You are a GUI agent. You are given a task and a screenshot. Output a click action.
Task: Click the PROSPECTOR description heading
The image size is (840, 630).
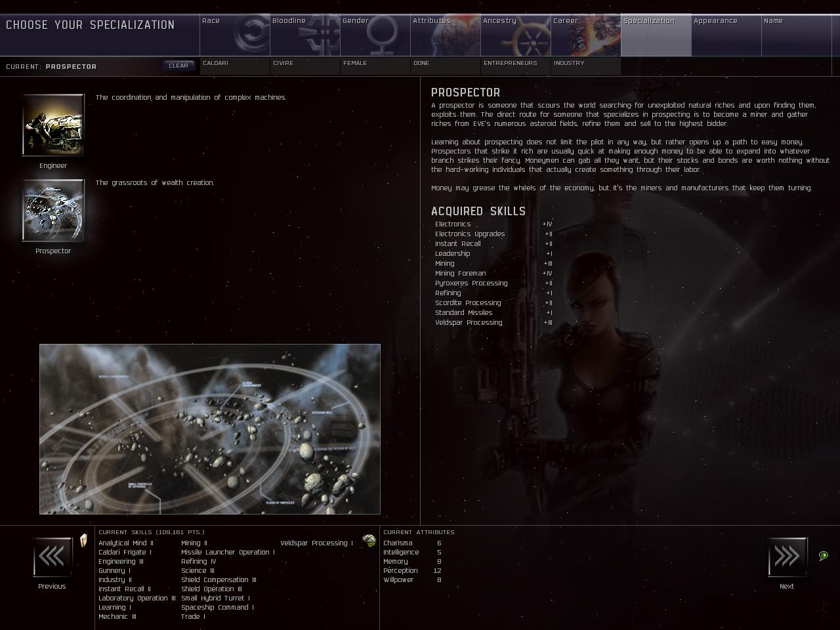pyautogui.click(x=466, y=93)
